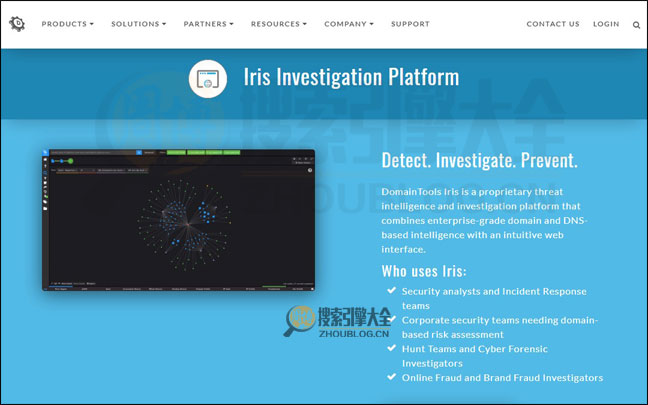Expand the Solutions dropdown menu
Image resolution: width=648 pixels, height=405 pixels.
click(138, 24)
